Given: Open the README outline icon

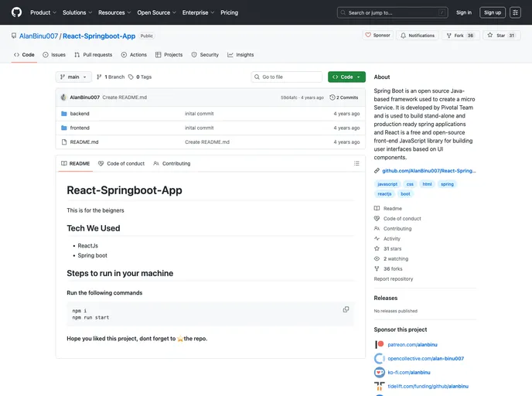Looking at the screenshot, I should 356,163.
